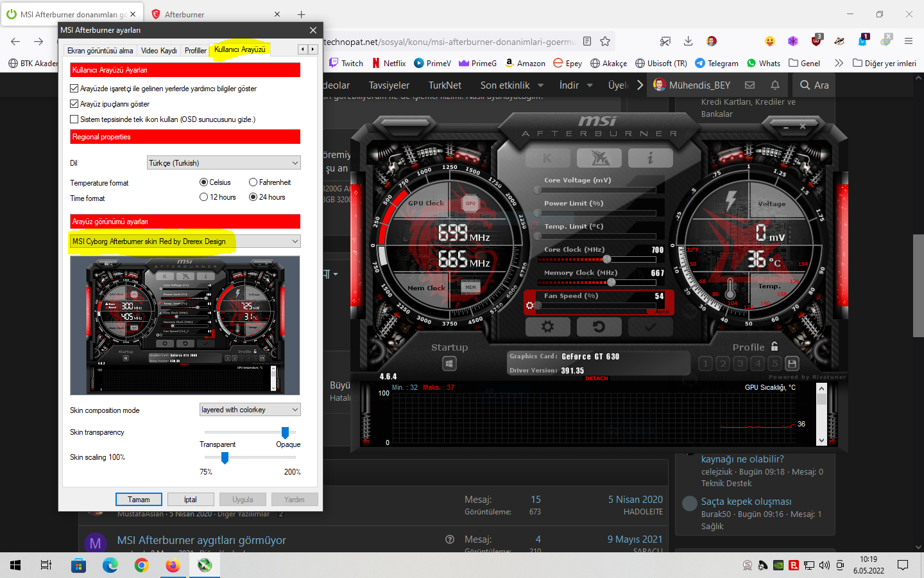Toggle 'yardımcı bilgiler göster' checkbox
Screen dimensions: 924x578
[74, 89]
